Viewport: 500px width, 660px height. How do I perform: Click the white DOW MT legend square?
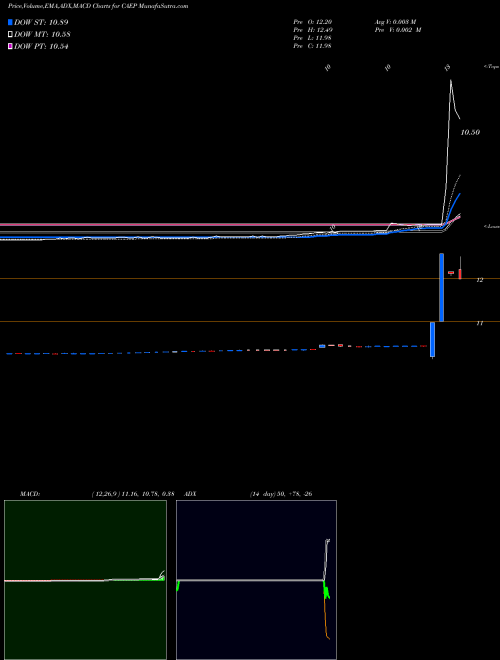[x=10, y=35]
